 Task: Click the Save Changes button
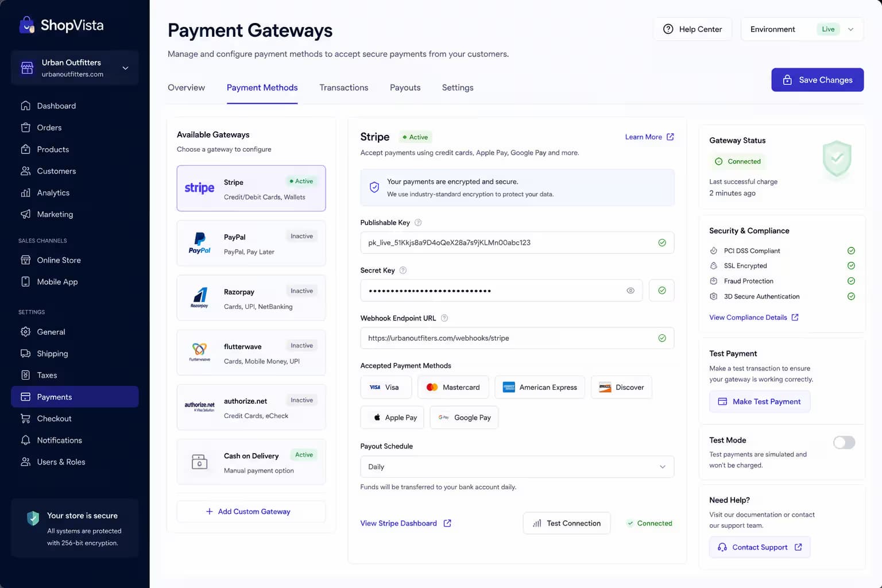(x=817, y=80)
